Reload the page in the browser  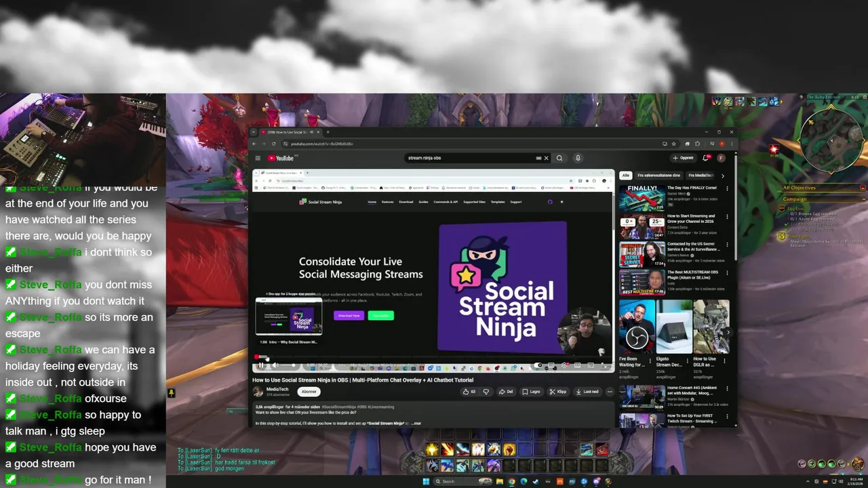tap(275, 144)
